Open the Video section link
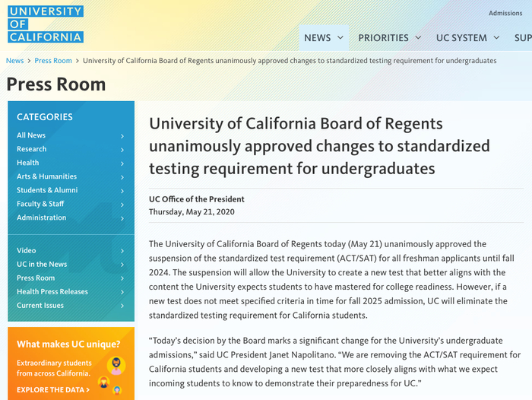532x400 pixels. (26, 250)
